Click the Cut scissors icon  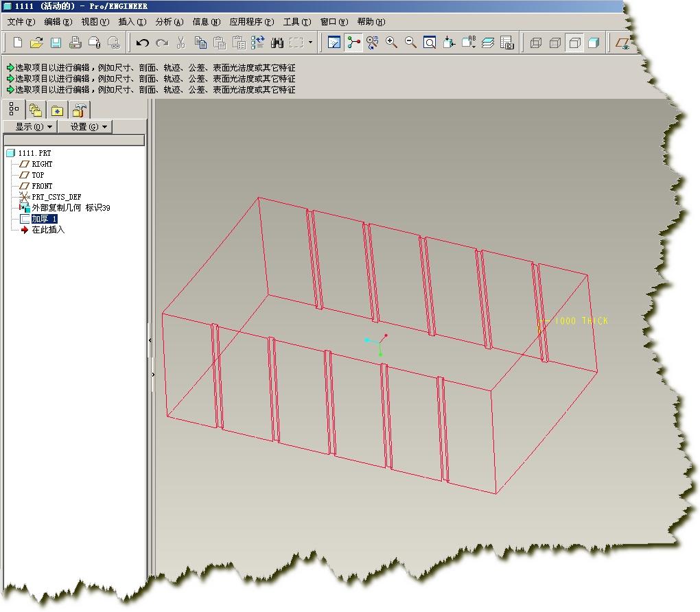pos(180,43)
